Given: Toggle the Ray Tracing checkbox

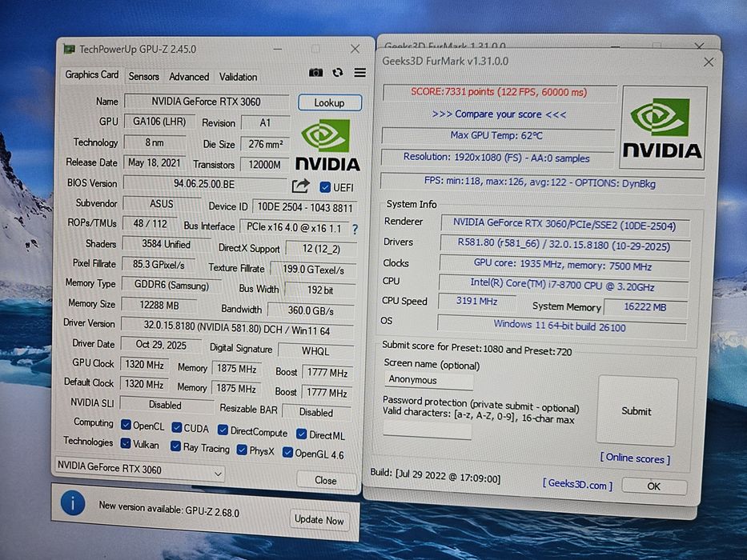Looking at the screenshot, I should pyautogui.click(x=176, y=446).
